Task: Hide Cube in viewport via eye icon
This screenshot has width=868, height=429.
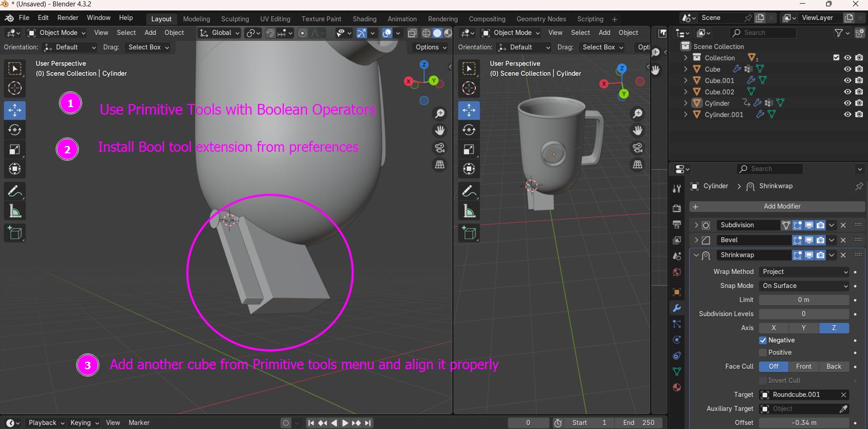Action: pos(848,69)
